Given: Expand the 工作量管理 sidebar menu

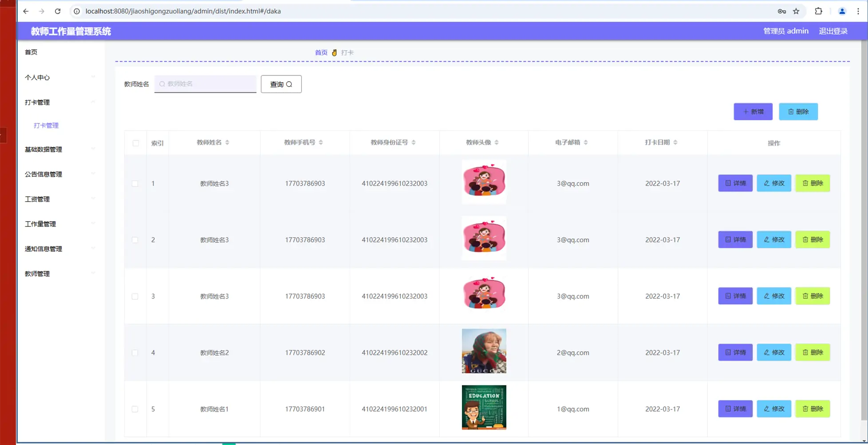Looking at the screenshot, I should tap(60, 224).
